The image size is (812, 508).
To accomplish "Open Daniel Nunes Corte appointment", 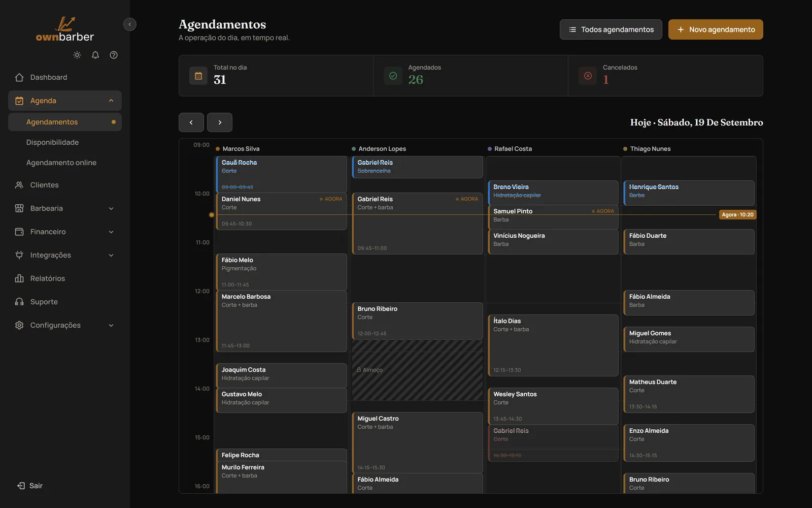I will tap(282, 211).
